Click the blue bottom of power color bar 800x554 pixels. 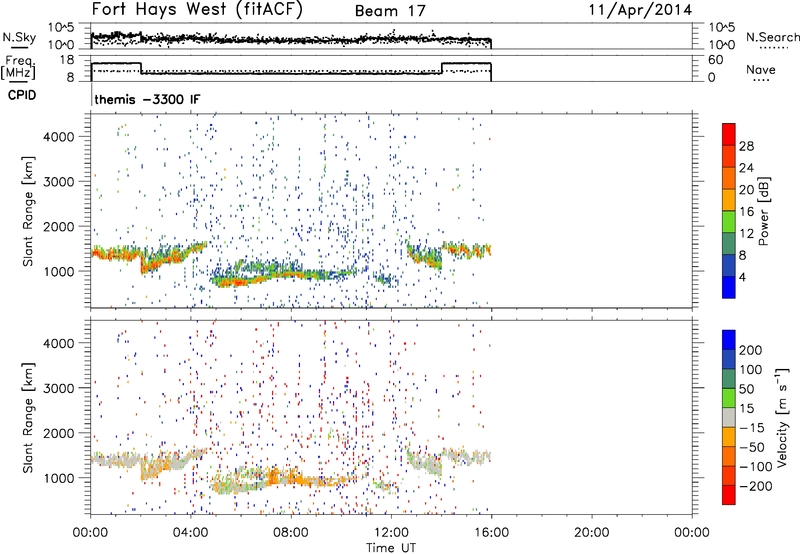(729, 287)
